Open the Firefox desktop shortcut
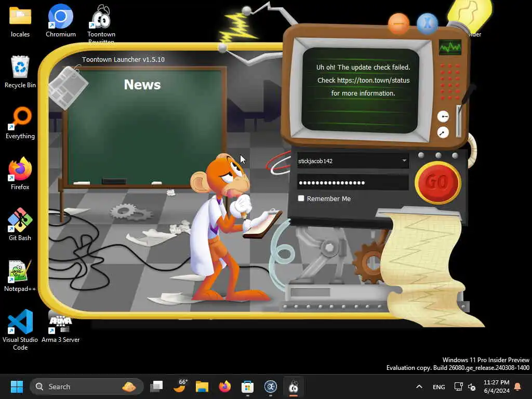The image size is (532, 399). point(20,174)
